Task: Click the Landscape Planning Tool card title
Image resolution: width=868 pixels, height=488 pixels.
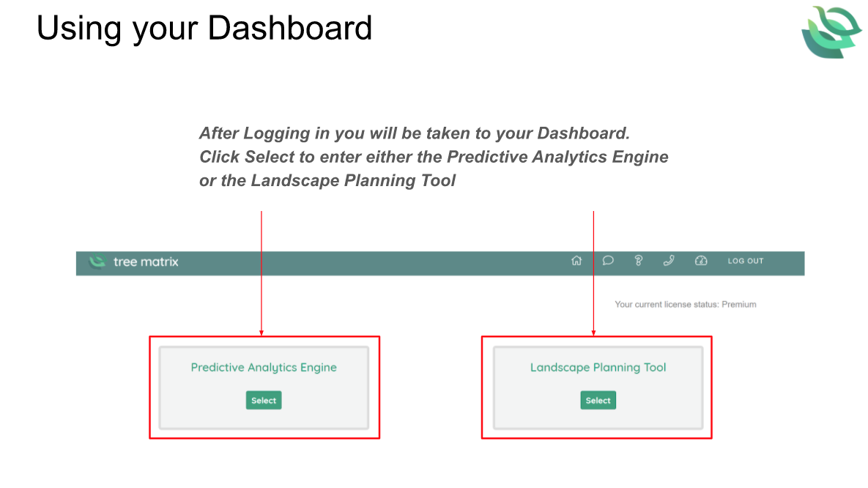Action: click(x=598, y=367)
